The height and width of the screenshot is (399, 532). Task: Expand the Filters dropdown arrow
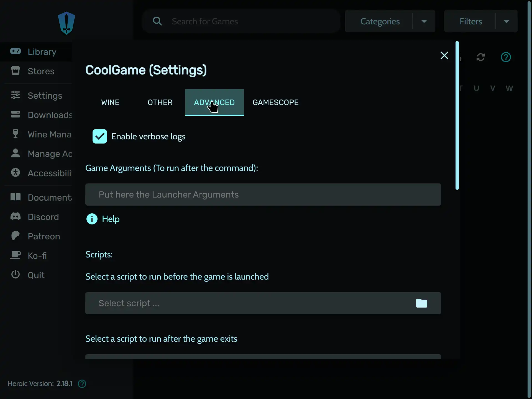[x=506, y=21]
